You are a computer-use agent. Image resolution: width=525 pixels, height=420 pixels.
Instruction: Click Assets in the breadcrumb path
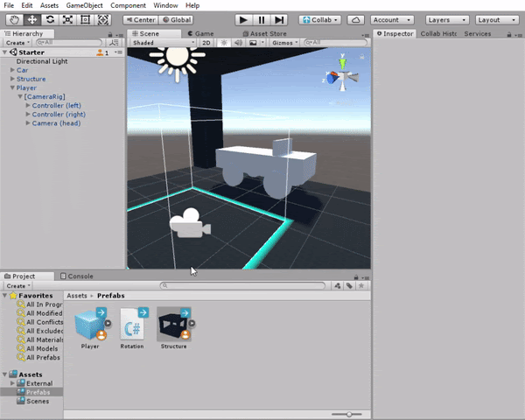click(77, 296)
